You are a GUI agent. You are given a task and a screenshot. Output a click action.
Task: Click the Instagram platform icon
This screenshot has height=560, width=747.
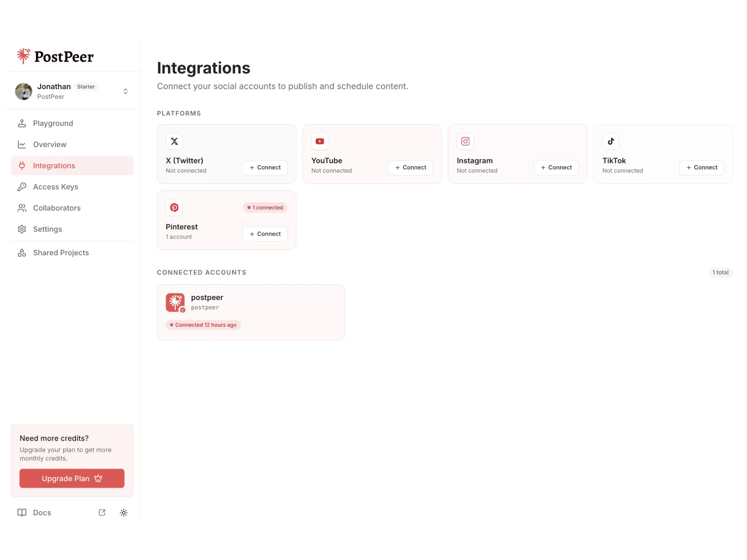(x=465, y=141)
